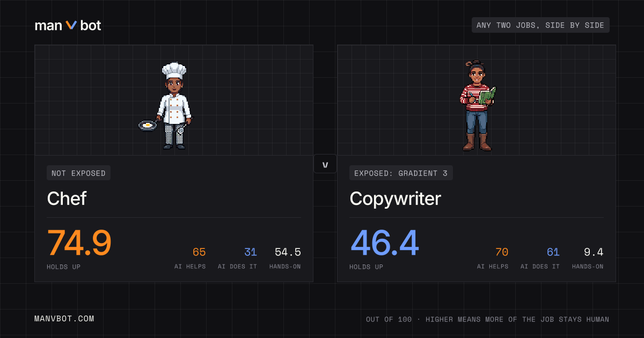This screenshot has width=644, height=338.
Task: Open the MANVBOT.COM link
Action: (x=64, y=319)
